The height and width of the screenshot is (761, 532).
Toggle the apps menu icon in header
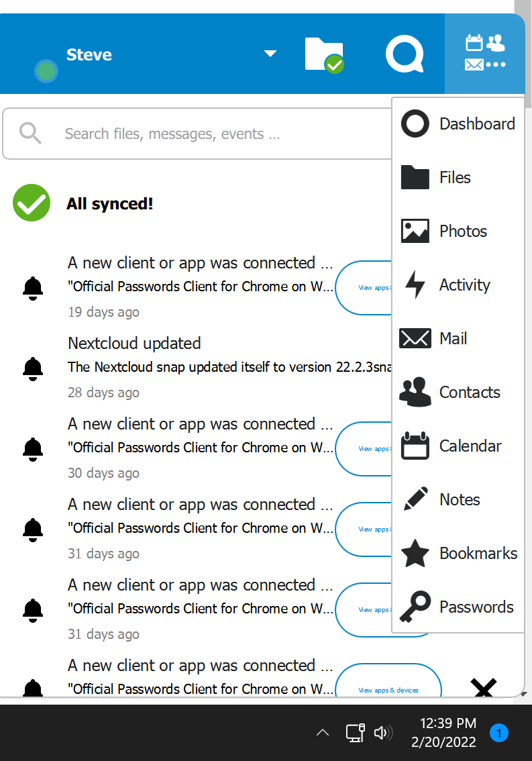click(x=485, y=54)
